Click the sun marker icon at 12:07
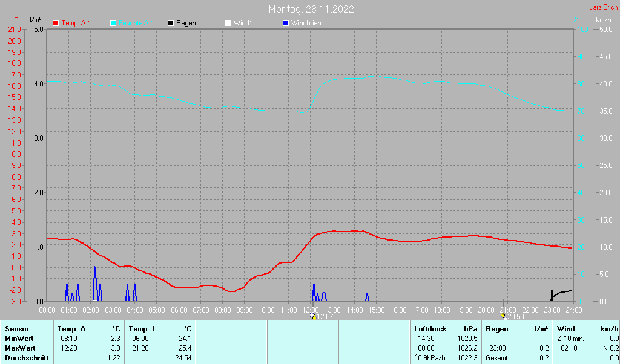This screenshot has height=364, width=620. 313,316
